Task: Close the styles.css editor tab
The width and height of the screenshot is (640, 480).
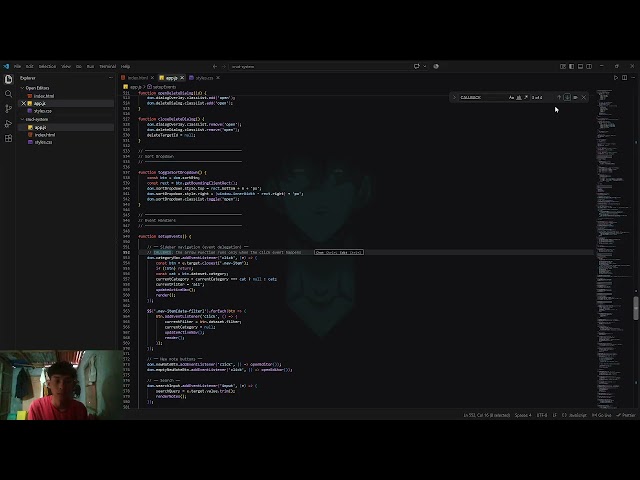Action: [x=218, y=78]
